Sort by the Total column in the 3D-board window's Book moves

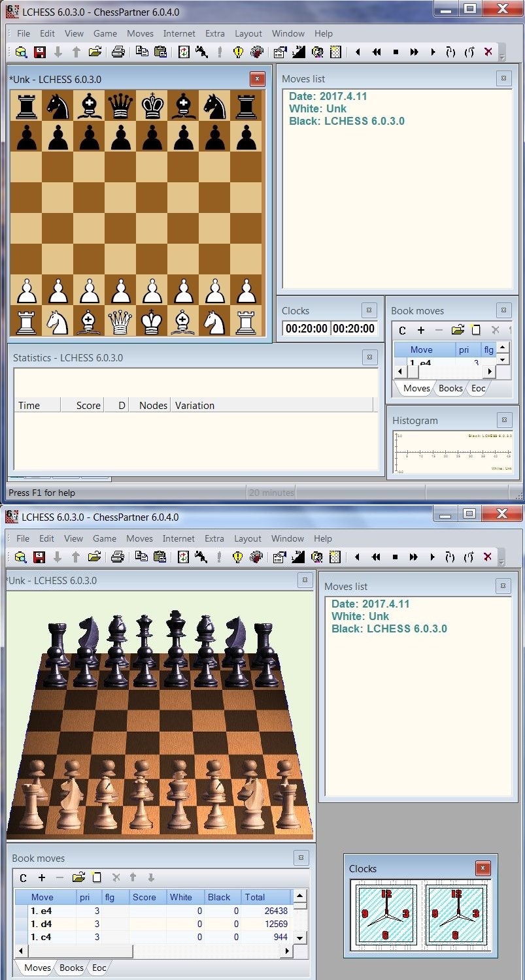point(265,897)
